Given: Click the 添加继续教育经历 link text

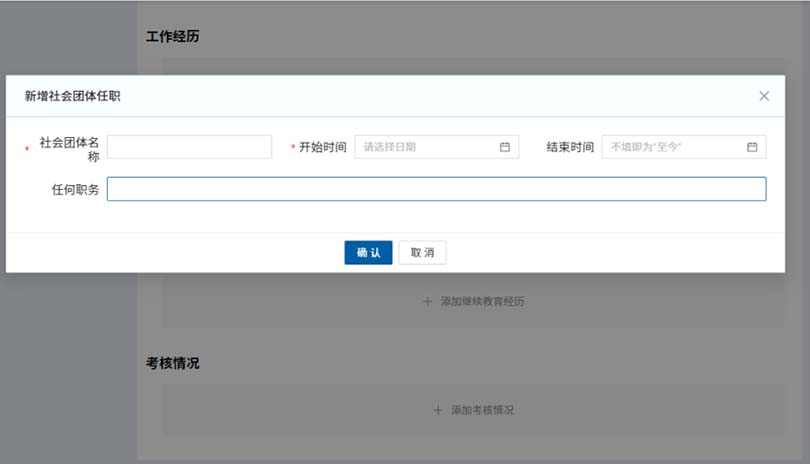Looking at the screenshot, I should tap(482, 301).
